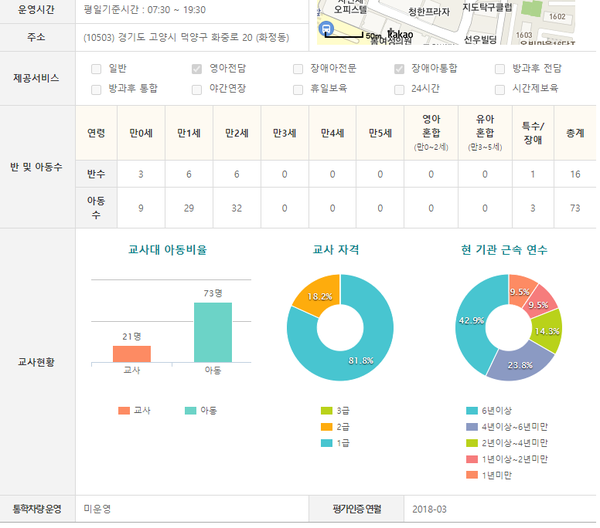Click the 만5세 column header
Image resolution: width=600 pixels, height=528 pixels.
point(380,133)
